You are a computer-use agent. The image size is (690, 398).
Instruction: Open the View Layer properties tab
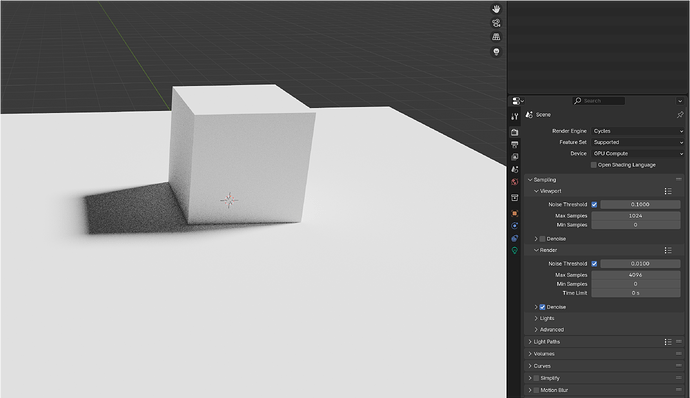coord(515,157)
